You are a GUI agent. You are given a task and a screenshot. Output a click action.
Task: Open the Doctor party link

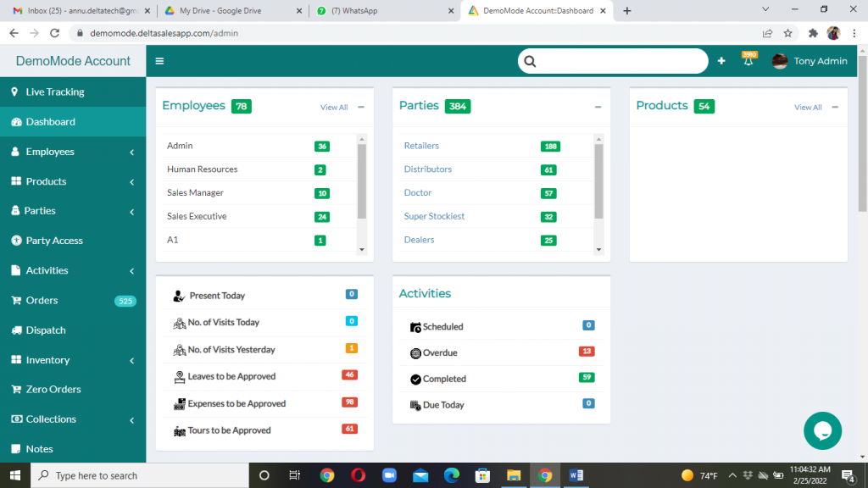click(x=417, y=192)
